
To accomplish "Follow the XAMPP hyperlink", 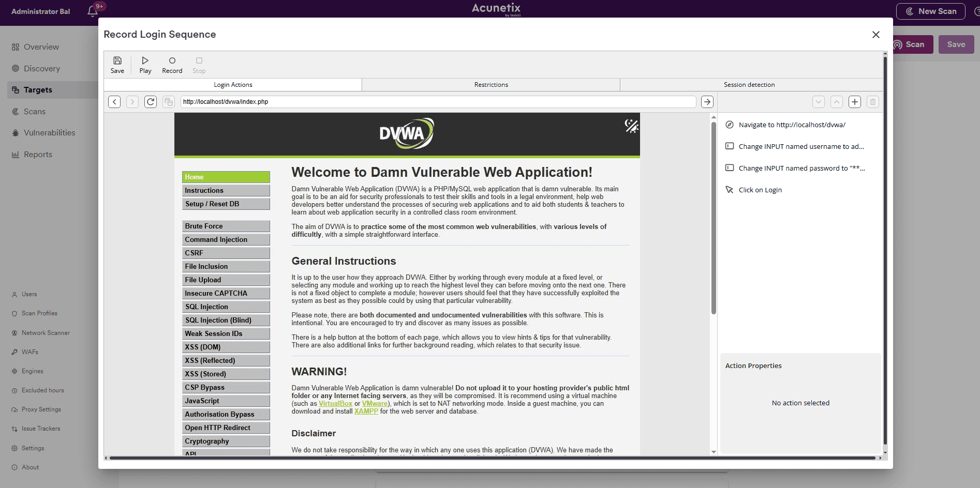I will click(x=366, y=411).
